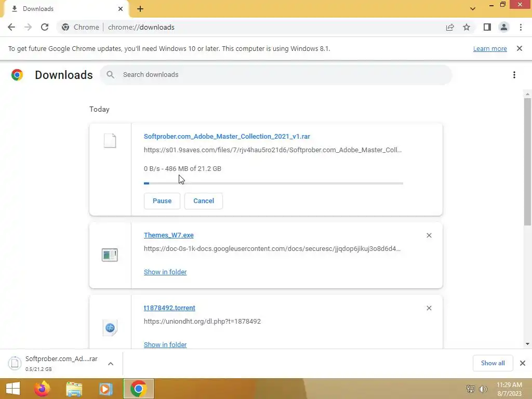
Task: Click the search magnifier icon
Action: click(110, 75)
